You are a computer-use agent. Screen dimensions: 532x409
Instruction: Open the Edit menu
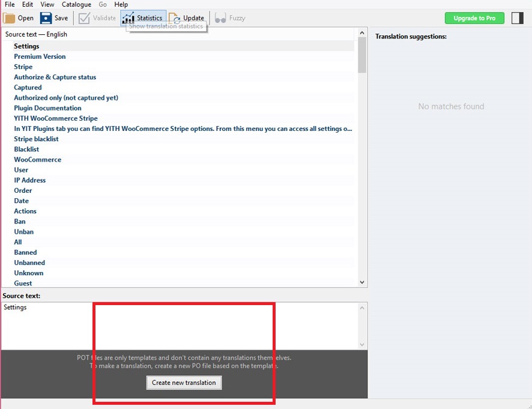28,4
